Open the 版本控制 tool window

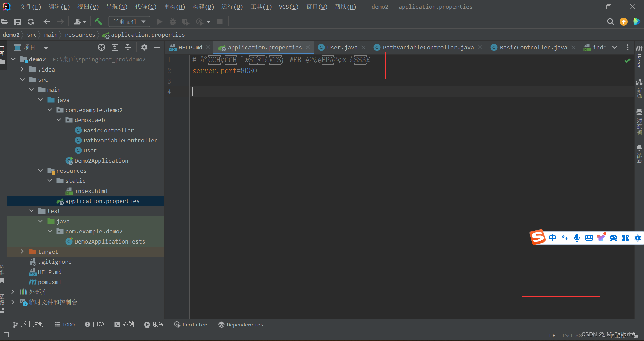click(28, 324)
